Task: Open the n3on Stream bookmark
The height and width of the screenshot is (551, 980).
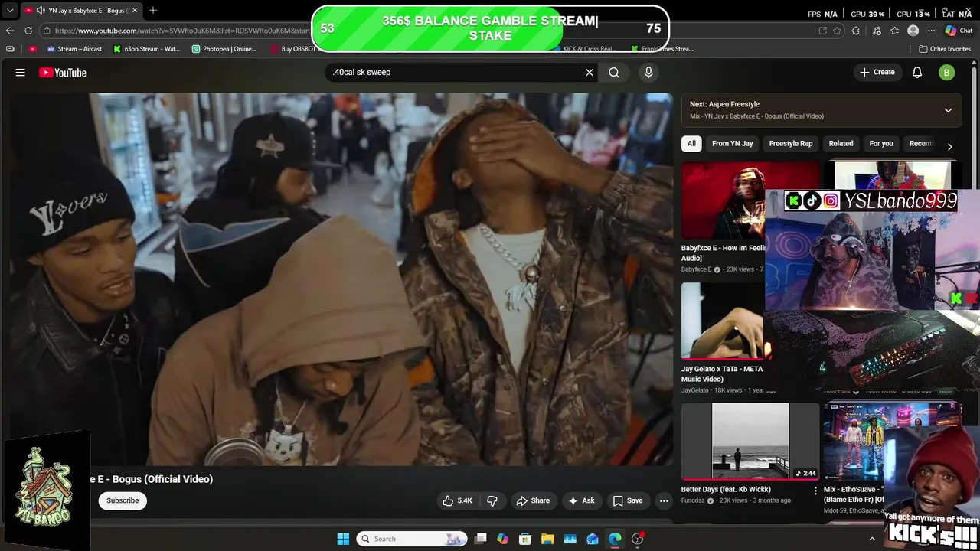Action: click(146, 49)
